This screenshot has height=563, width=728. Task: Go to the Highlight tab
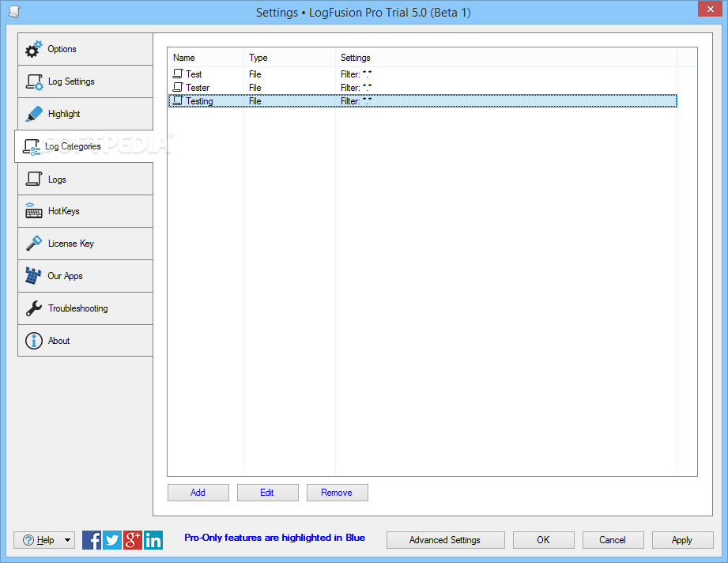(85, 115)
